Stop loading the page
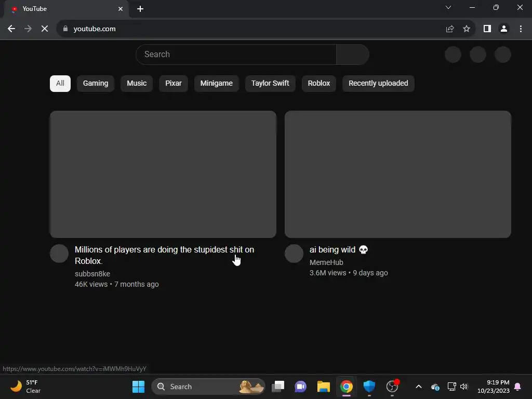The width and height of the screenshot is (532, 399). coord(45,29)
